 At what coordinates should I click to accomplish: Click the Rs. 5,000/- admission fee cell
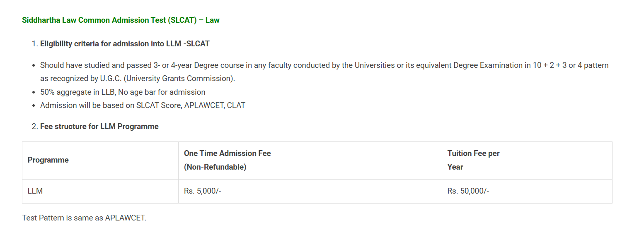(x=310, y=192)
